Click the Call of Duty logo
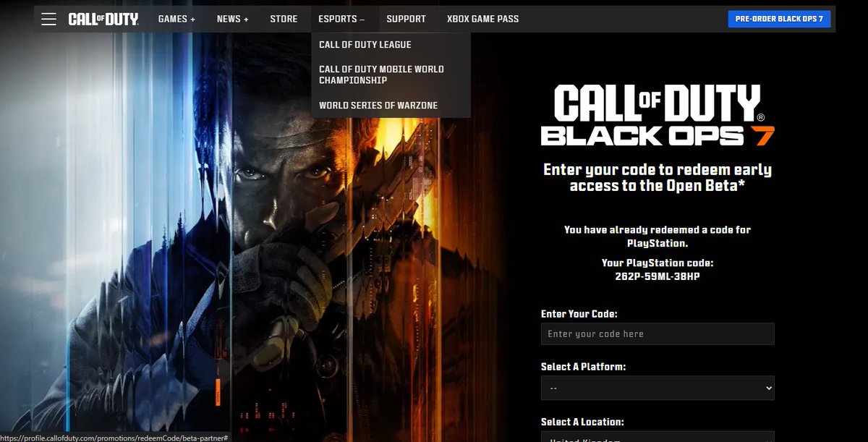868x442 pixels. [103, 19]
